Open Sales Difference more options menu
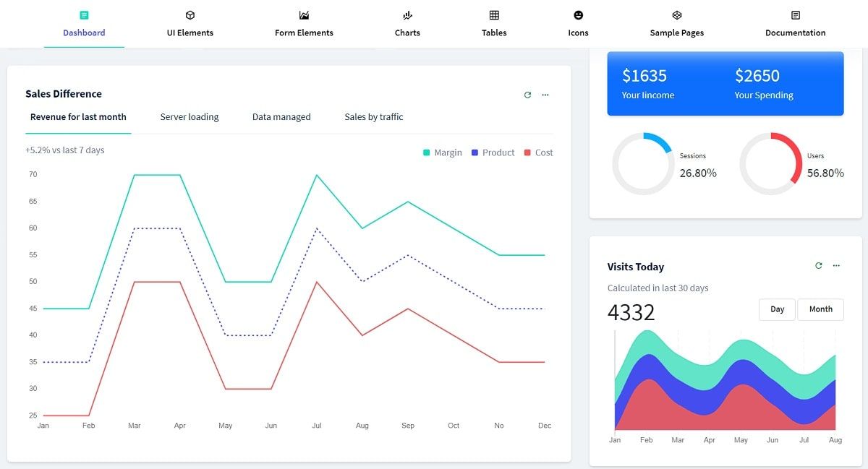868x469 pixels. click(545, 95)
